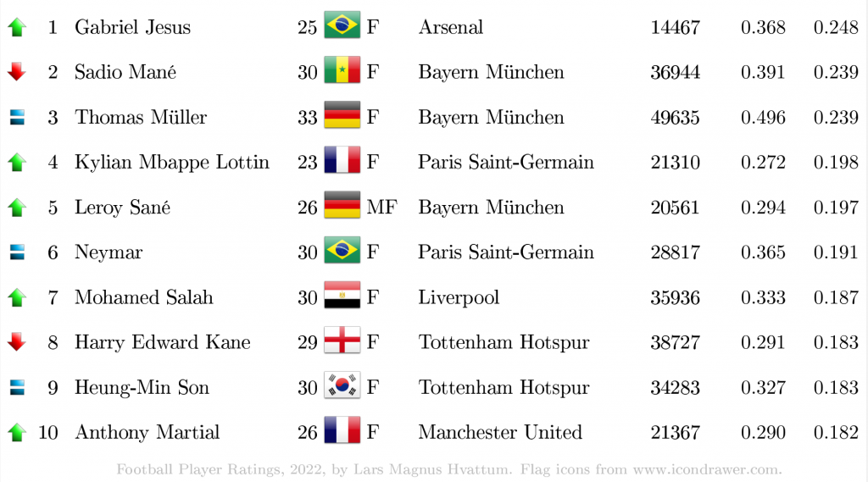
Task: Click the footer credit by Lars Magnus Hvattum
Action: coord(449,470)
